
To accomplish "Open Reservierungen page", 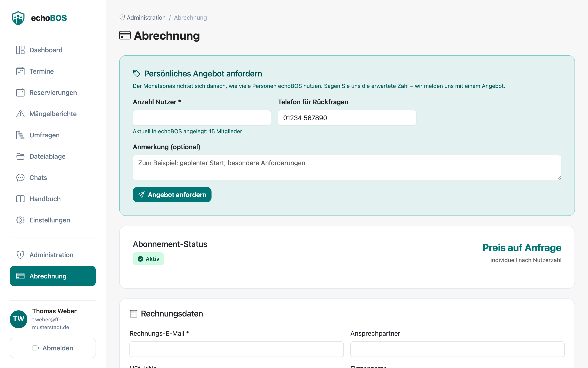I will [x=53, y=92].
